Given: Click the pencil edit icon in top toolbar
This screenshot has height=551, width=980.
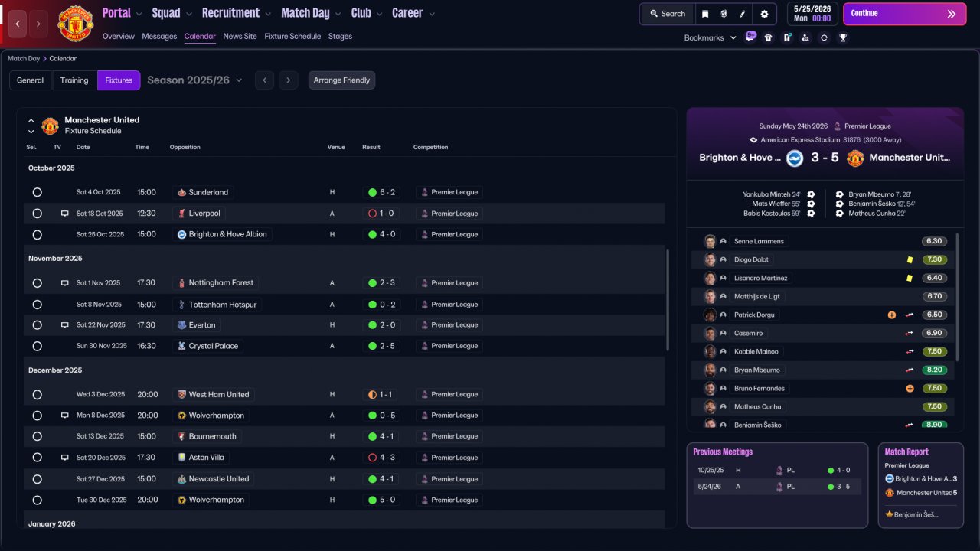Looking at the screenshot, I should coord(742,14).
